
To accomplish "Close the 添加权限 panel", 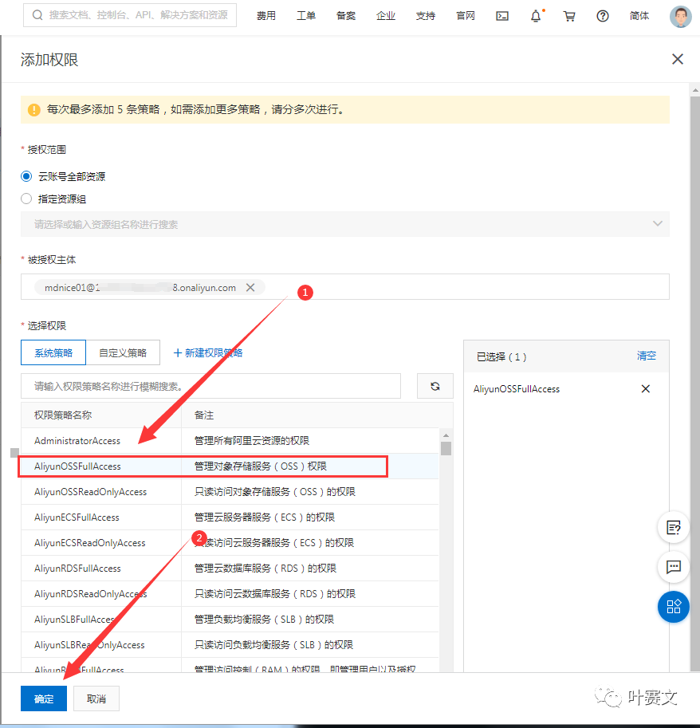I will coord(677,59).
